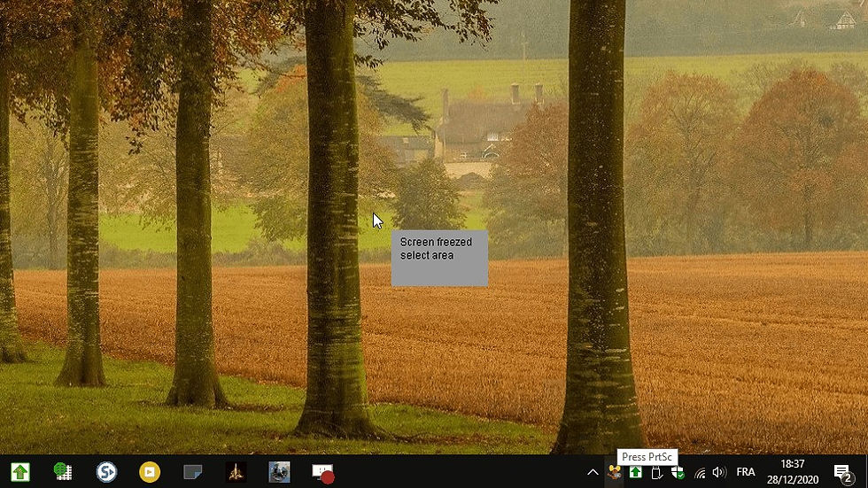Screen dimensions: 868x488
Task: Open the dark golden-figure taskbar app
Action: [236, 472]
